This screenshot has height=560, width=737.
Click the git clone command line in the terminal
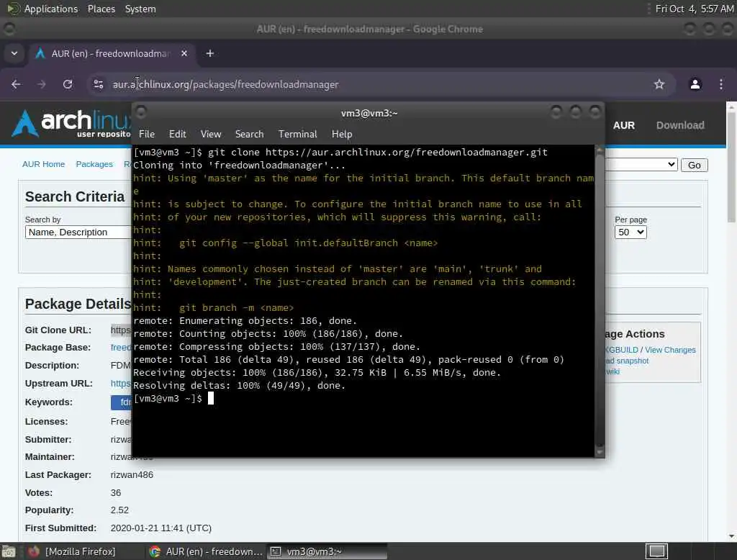click(x=340, y=153)
